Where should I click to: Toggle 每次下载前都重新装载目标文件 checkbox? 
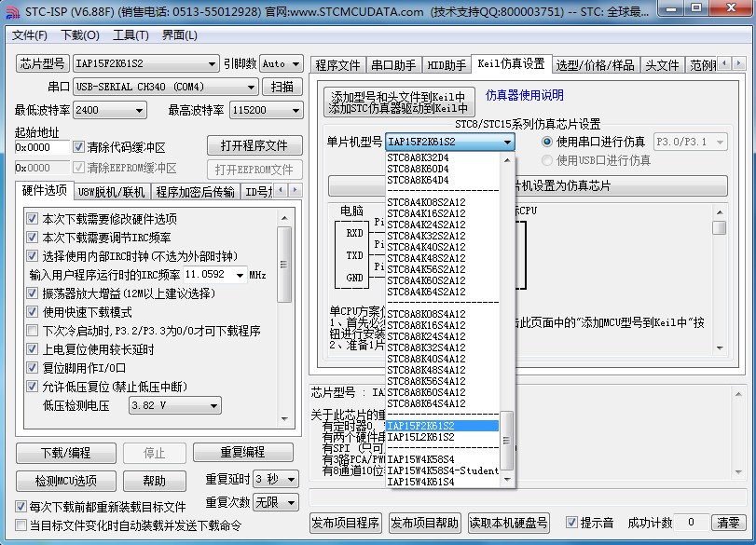[21, 507]
